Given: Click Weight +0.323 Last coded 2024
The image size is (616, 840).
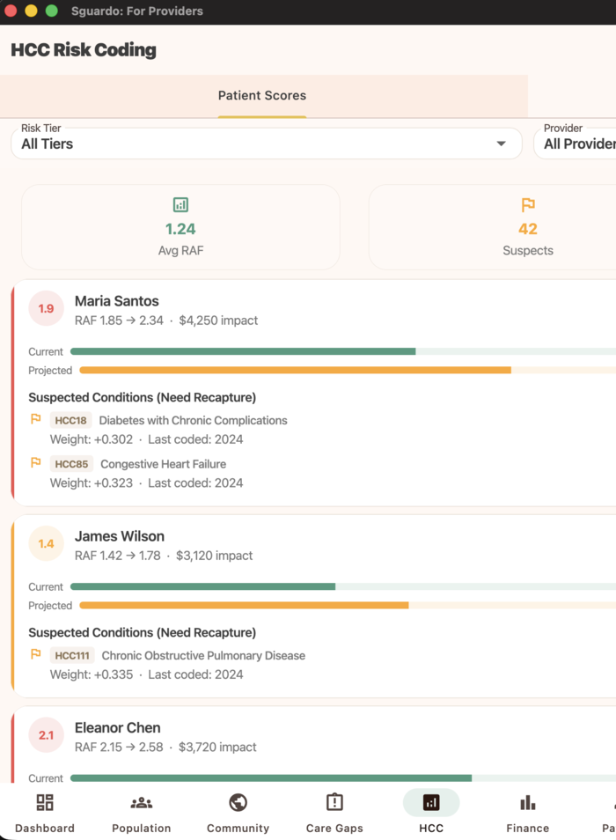Looking at the screenshot, I should [x=146, y=483].
